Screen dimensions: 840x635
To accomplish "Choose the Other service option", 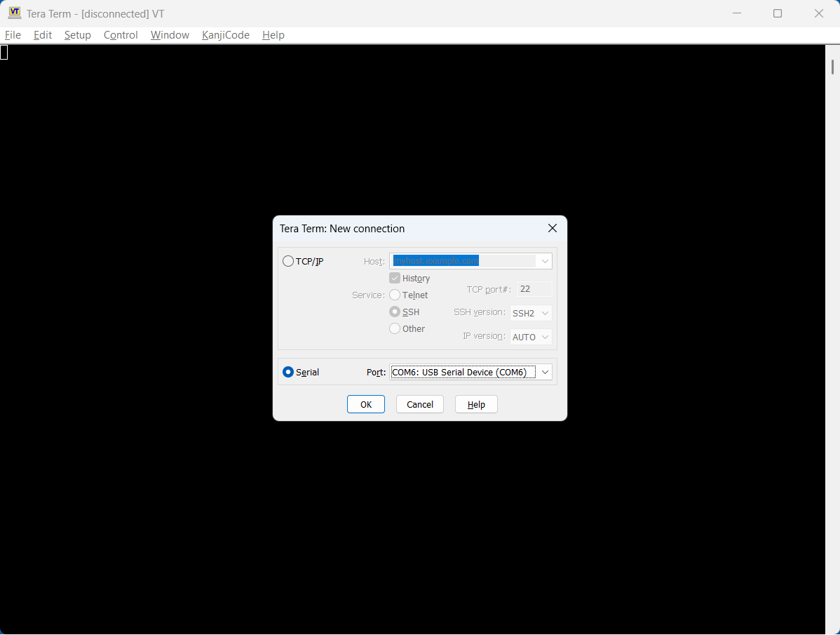I will 395,328.
